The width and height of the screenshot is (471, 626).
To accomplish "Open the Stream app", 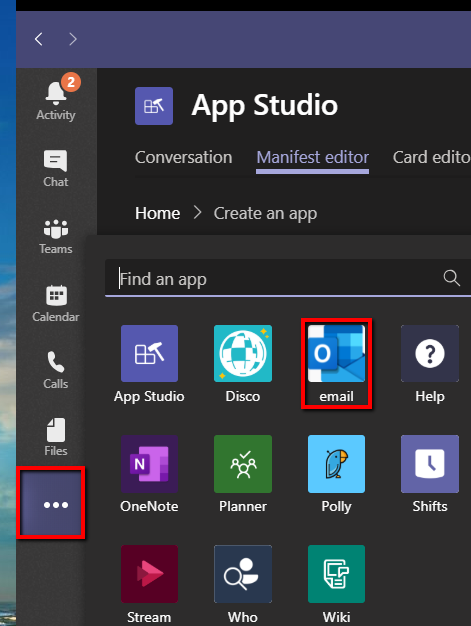I will coord(149,584).
